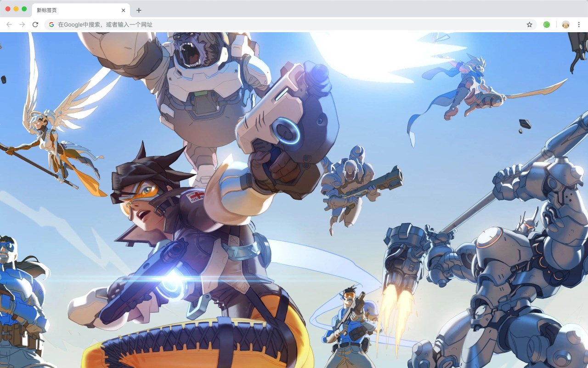Open the profile avatar menu

565,24
